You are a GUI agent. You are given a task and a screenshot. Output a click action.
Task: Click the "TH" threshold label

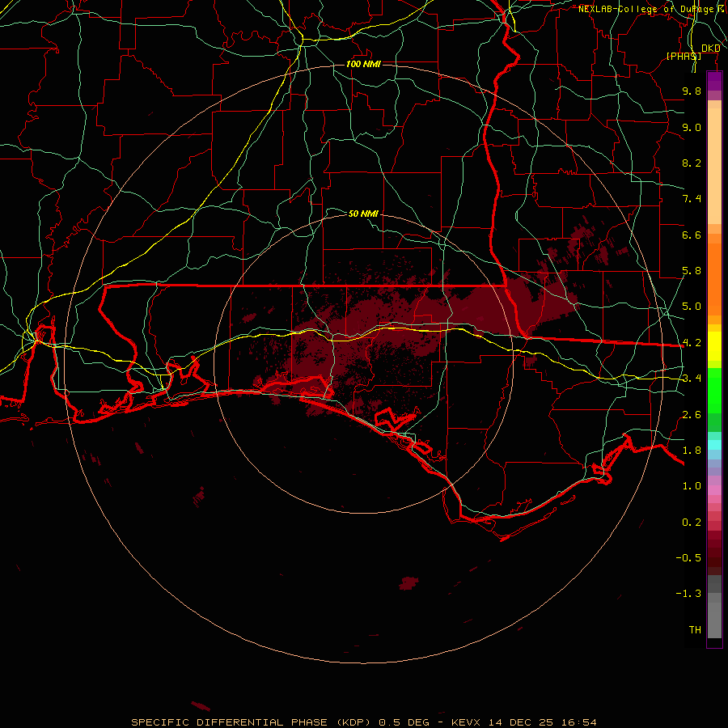[x=695, y=630]
